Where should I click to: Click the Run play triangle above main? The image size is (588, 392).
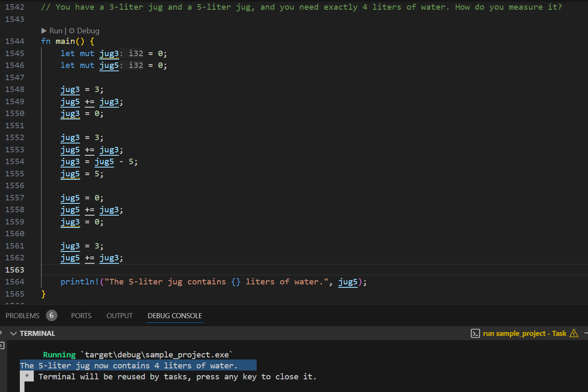[x=44, y=31]
